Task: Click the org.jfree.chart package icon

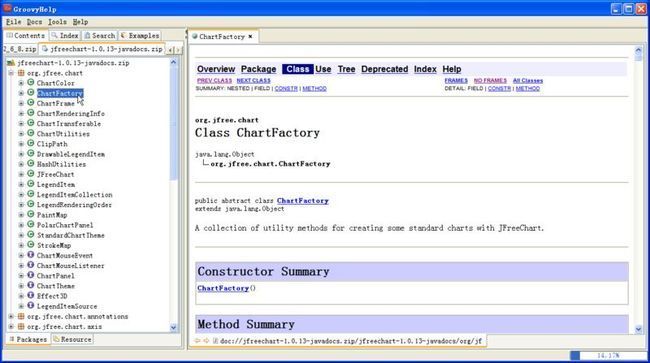Action: 21,73
